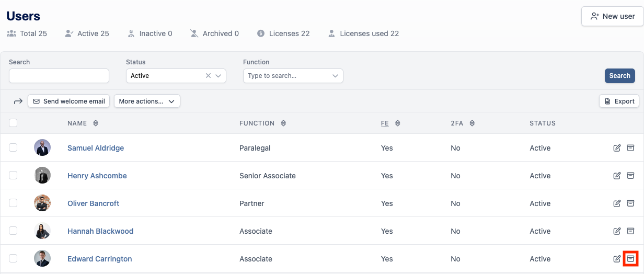Open Oliver Bancroft's profile link

coord(94,203)
